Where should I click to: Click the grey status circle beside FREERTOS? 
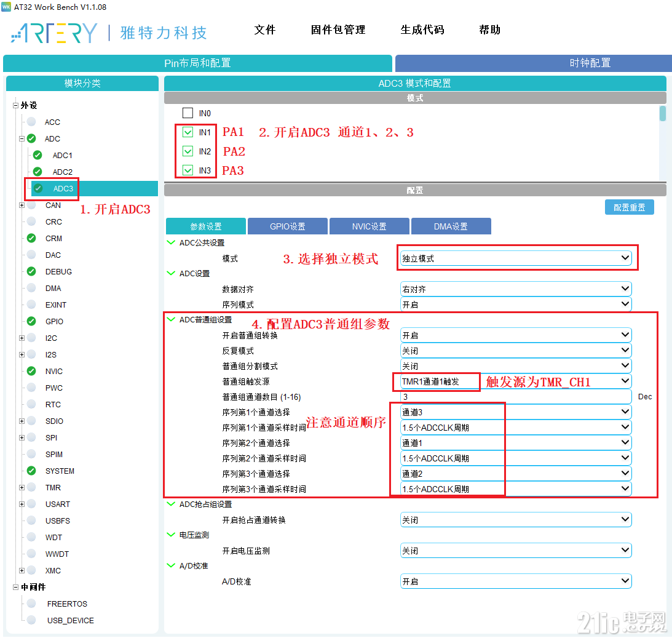(x=31, y=604)
